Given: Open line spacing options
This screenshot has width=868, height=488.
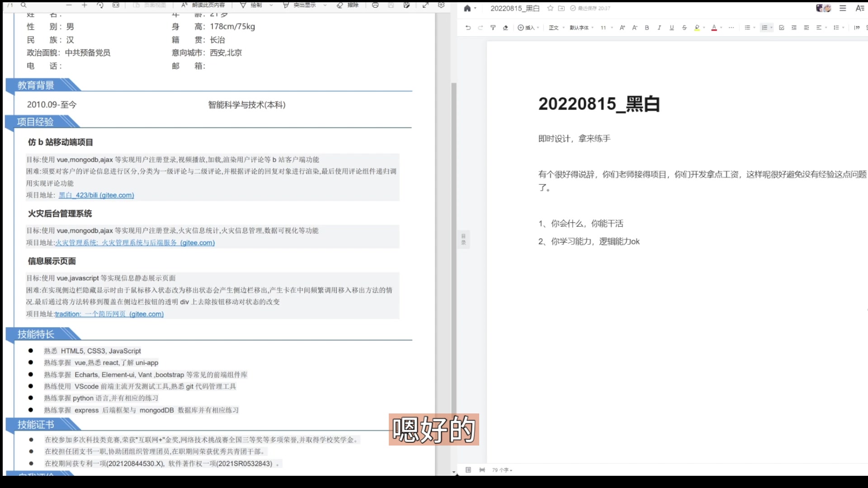Looking at the screenshot, I should point(839,28).
